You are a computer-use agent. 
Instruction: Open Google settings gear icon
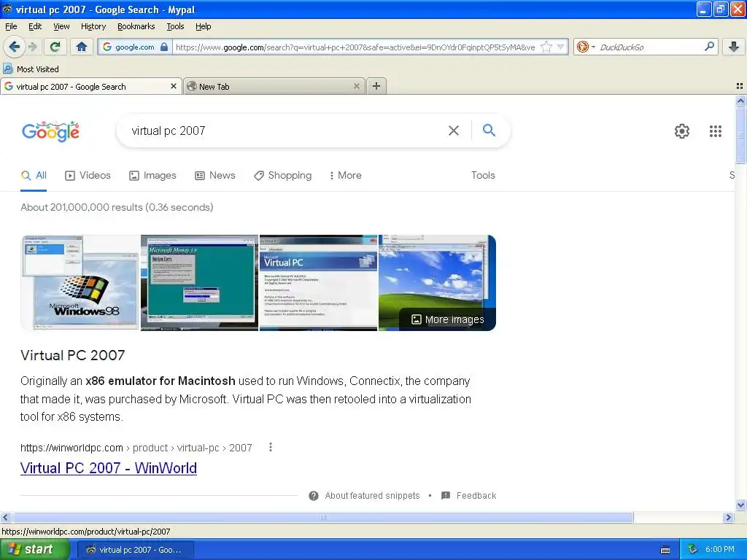(x=682, y=131)
